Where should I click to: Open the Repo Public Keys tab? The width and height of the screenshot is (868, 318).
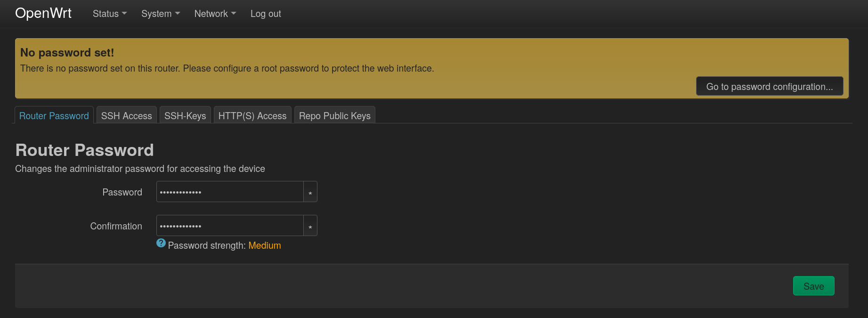(335, 115)
